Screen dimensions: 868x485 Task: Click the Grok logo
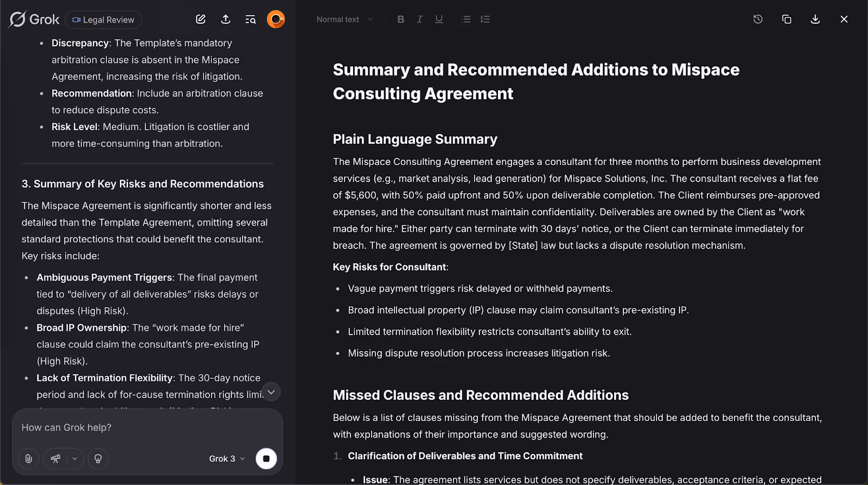tap(34, 20)
